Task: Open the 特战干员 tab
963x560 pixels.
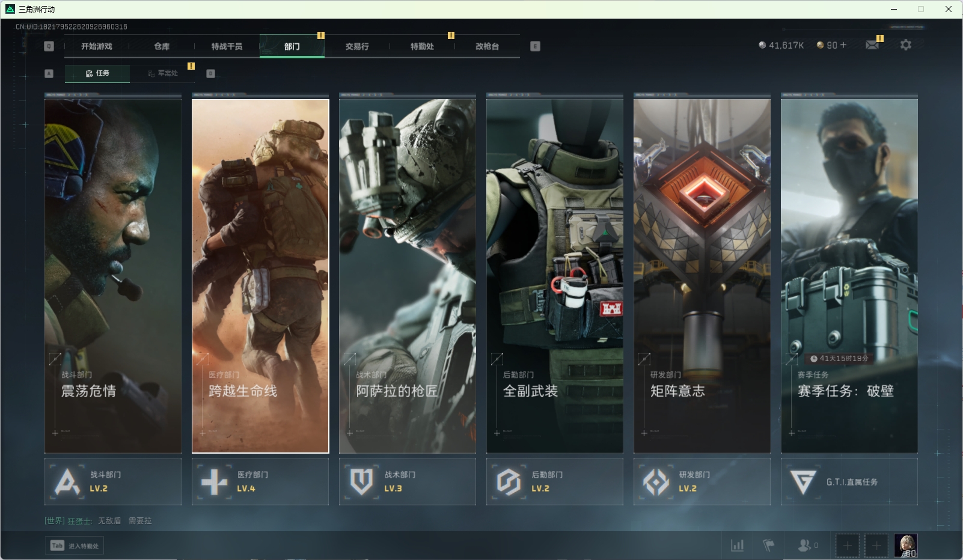Action: (227, 46)
